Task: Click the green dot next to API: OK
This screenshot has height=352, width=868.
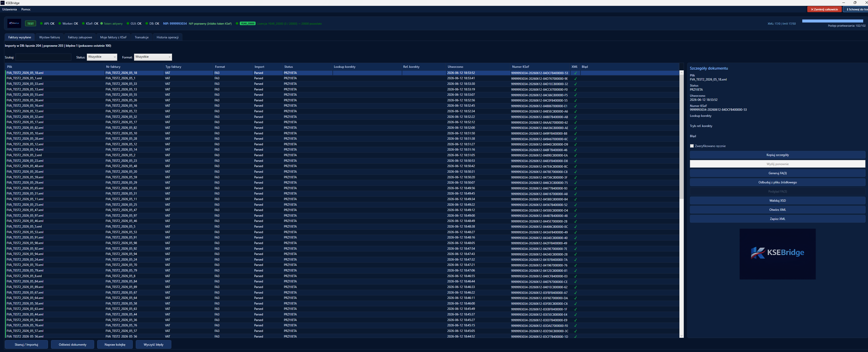Action: point(41,24)
